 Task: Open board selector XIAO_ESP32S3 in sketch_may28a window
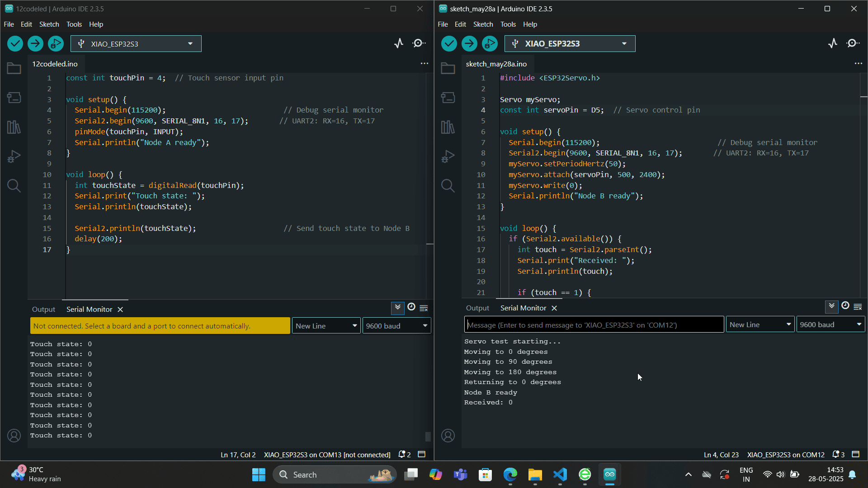coord(570,44)
